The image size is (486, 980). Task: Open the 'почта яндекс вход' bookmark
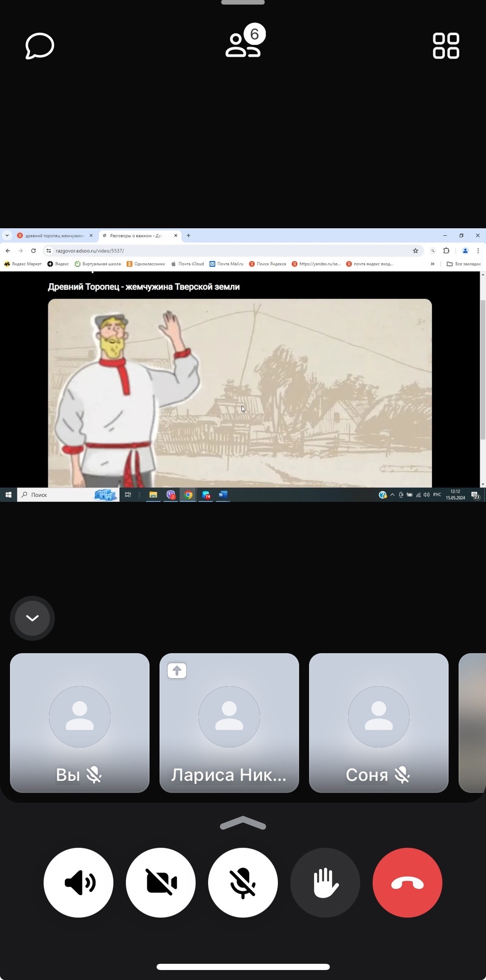pyautogui.click(x=369, y=264)
